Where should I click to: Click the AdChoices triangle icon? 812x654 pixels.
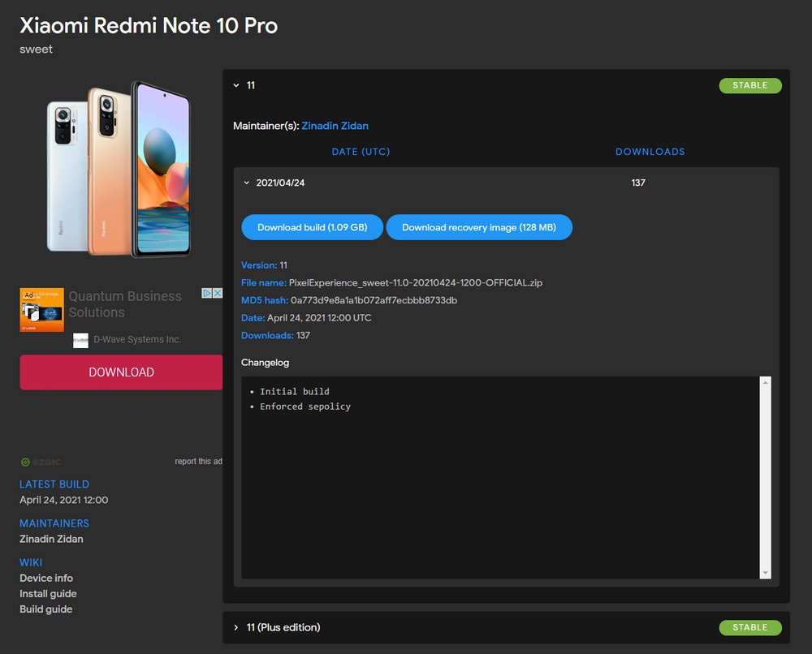point(206,293)
